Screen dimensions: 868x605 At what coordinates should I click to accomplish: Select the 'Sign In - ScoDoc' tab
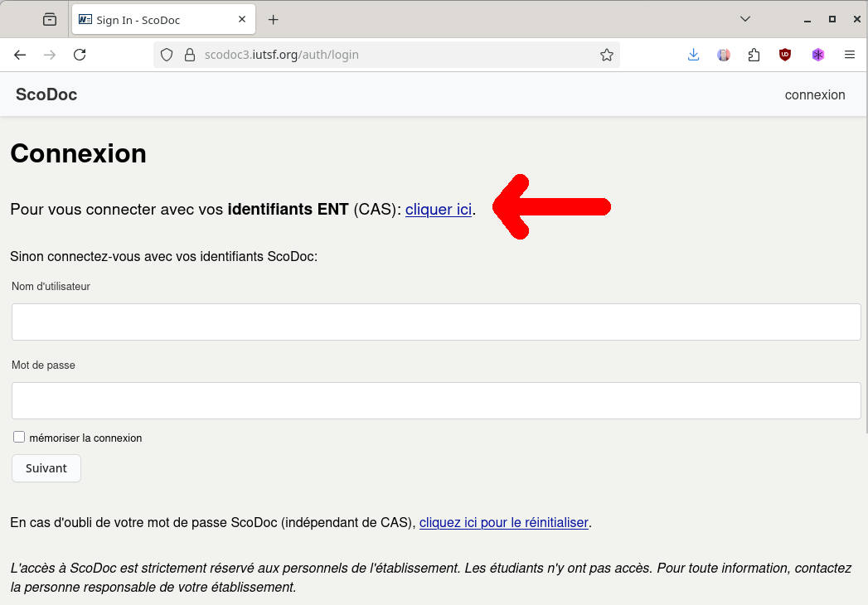[x=149, y=20]
